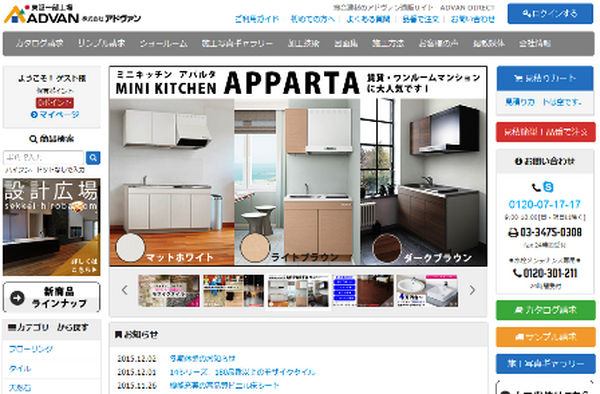600x394 pixels.
Task: Click the arrow icon on 新商品ラインナップ
Action: (x=18, y=298)
